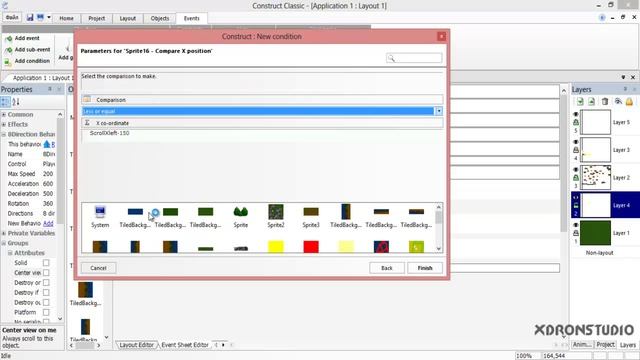This screenshot has width=640, height=360.
Task: Select the lime green square object
Action: 416,247
